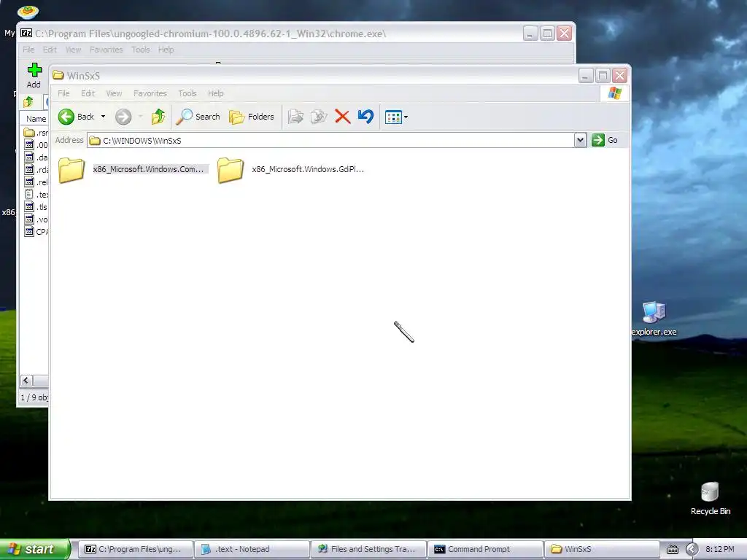Click the address bar showing C:\WINDOWS\WinSxS
This screenshot has height=560, width=747.
click(x=331, y=141)
